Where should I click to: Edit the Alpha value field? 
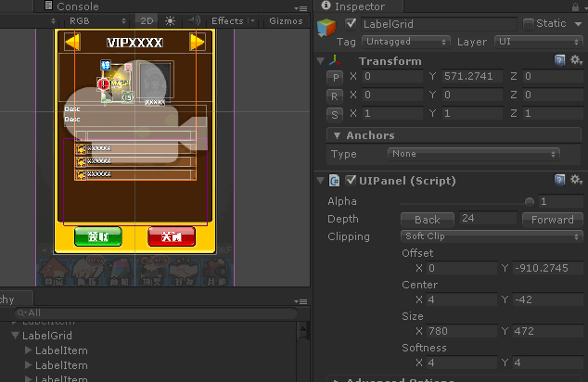point(560,202)
